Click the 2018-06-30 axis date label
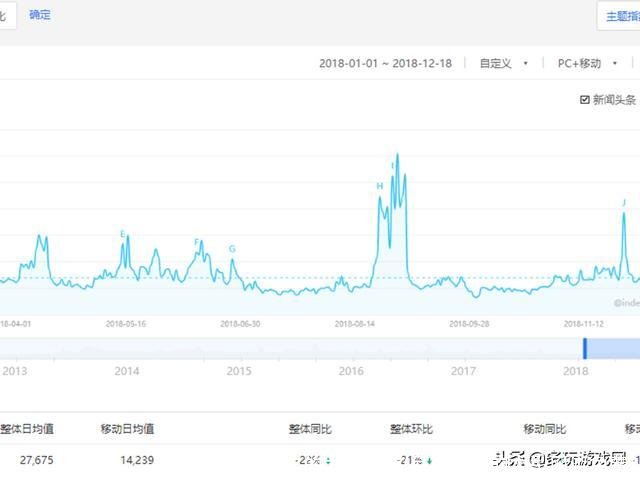 240,324
